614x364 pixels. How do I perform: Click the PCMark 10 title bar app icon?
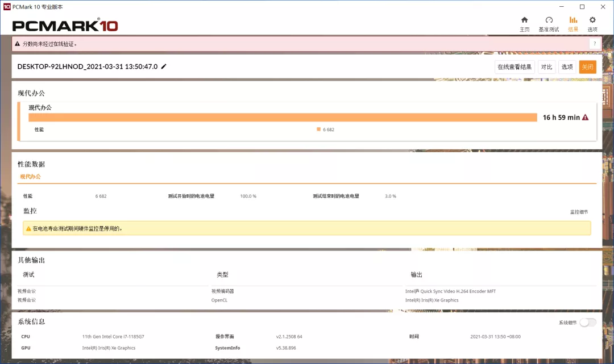coord(6,7)
